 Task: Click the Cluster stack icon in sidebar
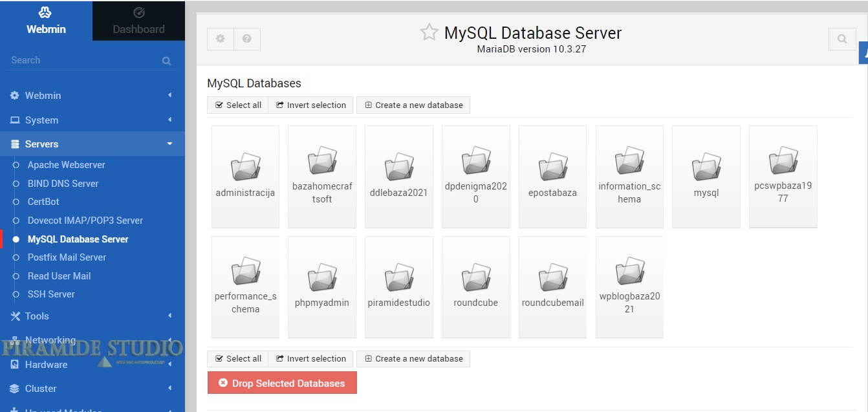point(15,389)
